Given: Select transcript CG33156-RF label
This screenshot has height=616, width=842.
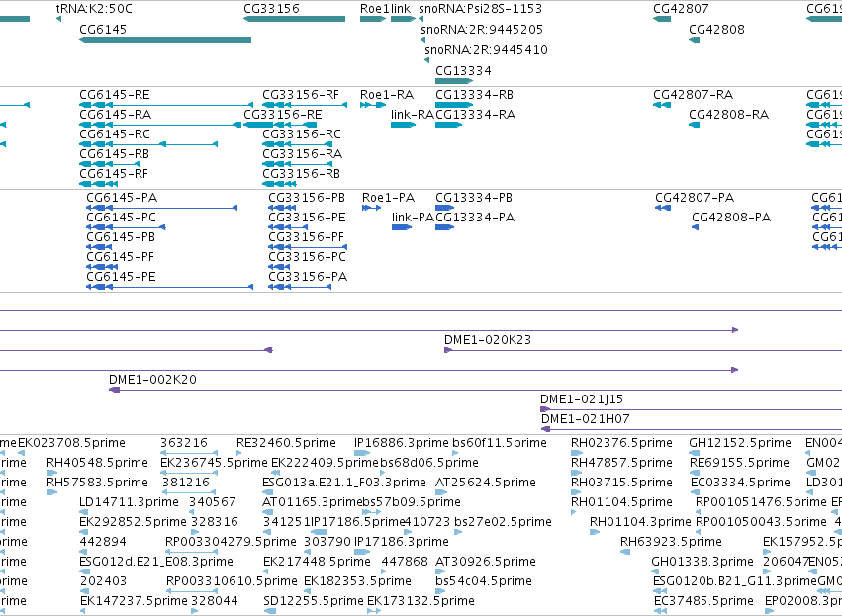Looking at the screenshot, I should coord(301,95).
